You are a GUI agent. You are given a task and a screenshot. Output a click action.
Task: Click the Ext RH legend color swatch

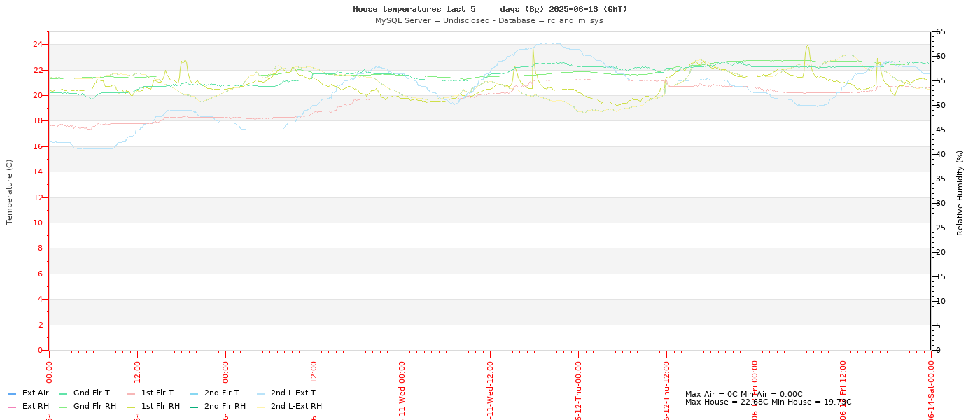pyautogui.click(x=12, y=407)
